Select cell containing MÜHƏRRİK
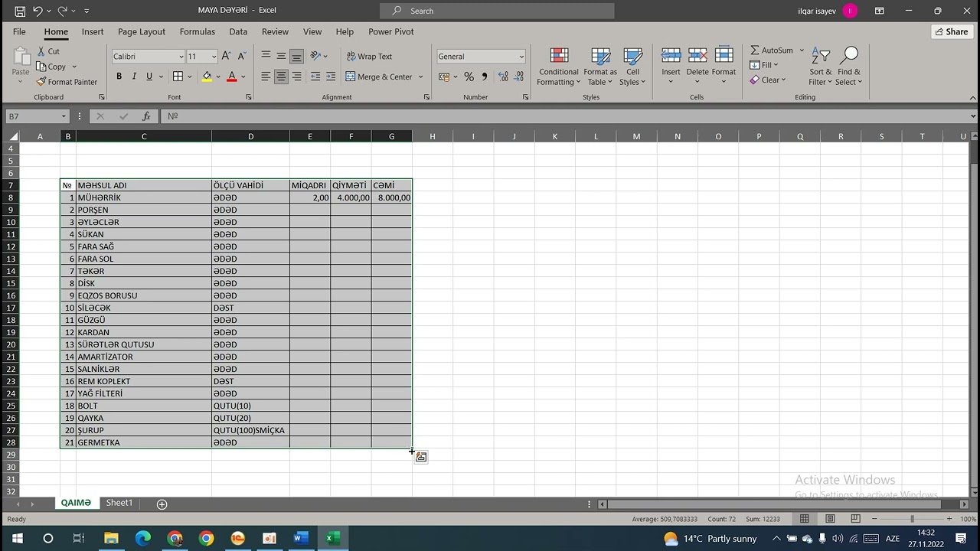Viewport: 980px width, 551px height. pyautogui.click(x=144, y=197)
